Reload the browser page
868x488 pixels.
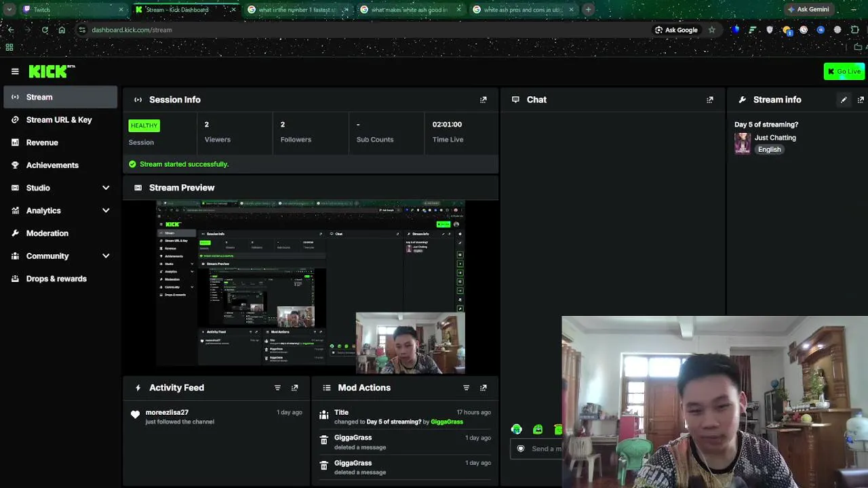point(45,30)
